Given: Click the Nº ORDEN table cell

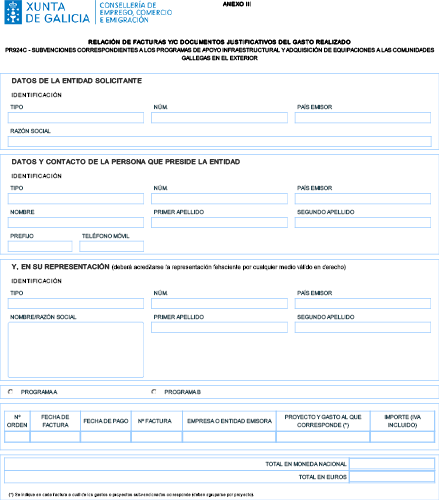Looking at the screenshot, I should pyautogui.click(x=17, y=437).
